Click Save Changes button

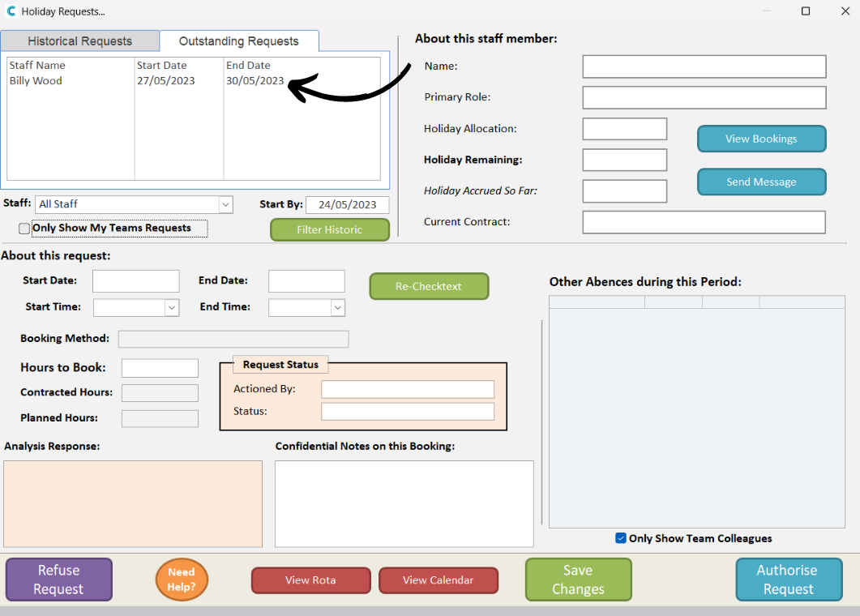tap(578, 580)
